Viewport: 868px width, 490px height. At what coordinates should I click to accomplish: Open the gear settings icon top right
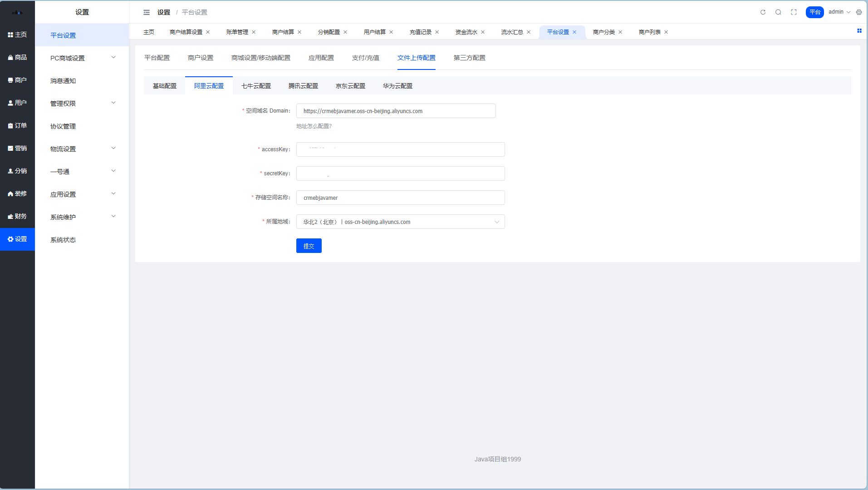pyautogui.click(x=859, y=12)
